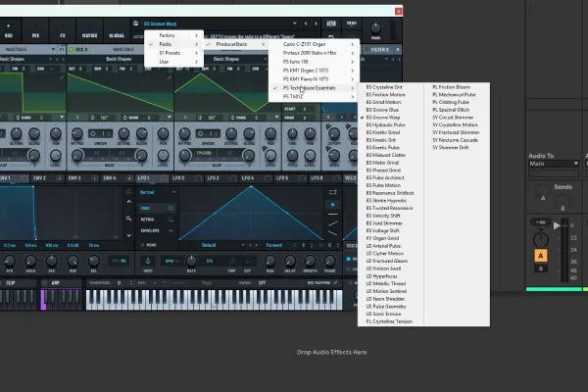
Task: Toggle OSC B power button
Action: click(x=72, y=50)
